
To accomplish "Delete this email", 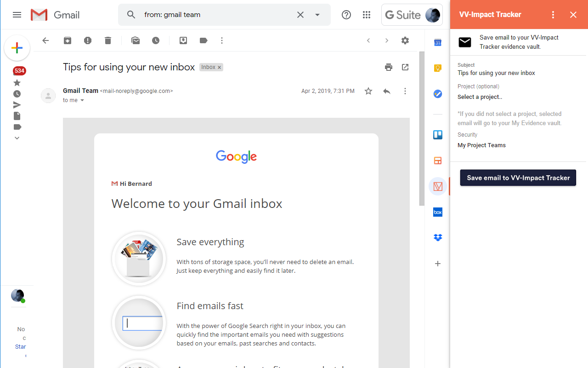I will (108, 40).
